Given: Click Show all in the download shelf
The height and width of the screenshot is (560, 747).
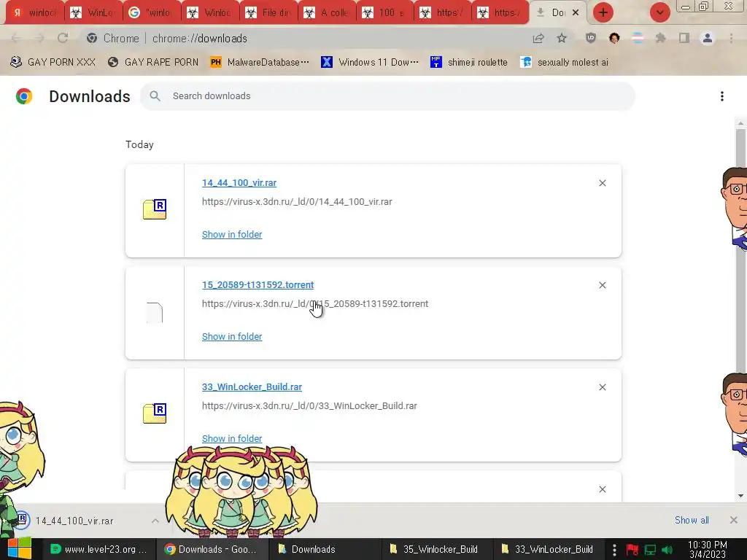Looking at the screenshot, I should [692, 520].
